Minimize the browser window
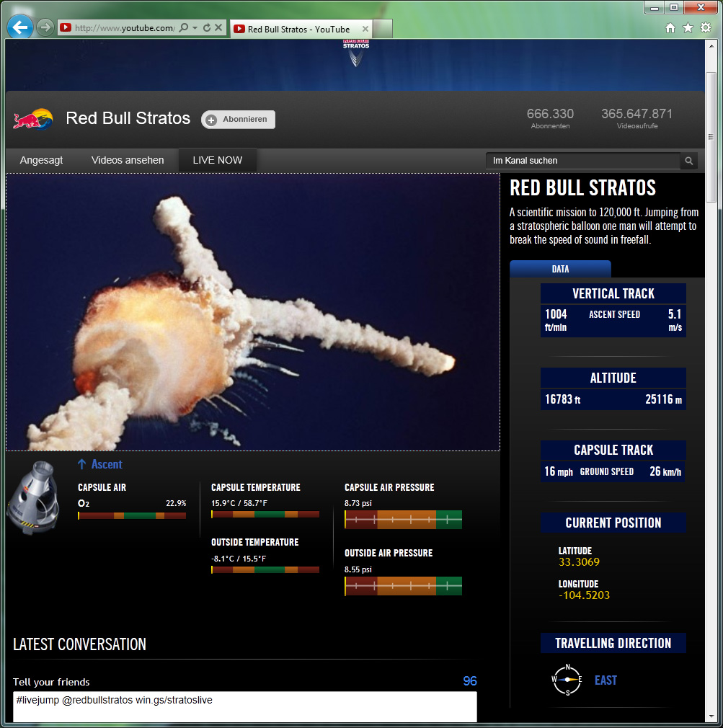This screenshot has width=723, height=728. click(655, 7)
